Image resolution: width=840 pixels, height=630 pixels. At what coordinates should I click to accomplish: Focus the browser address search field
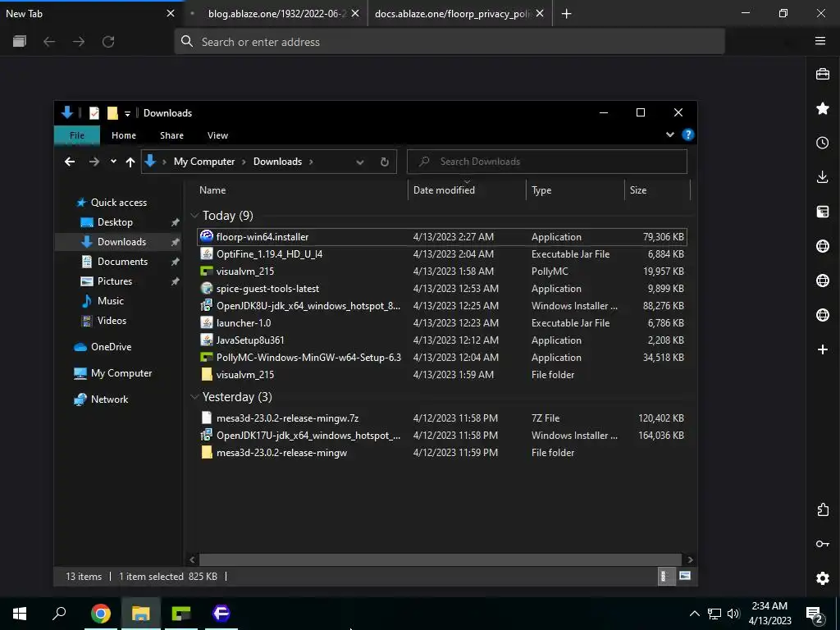click(450, 42)
